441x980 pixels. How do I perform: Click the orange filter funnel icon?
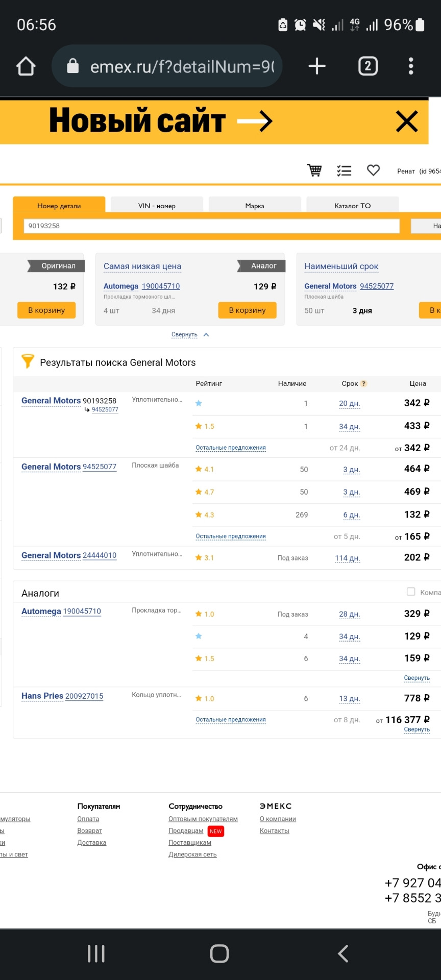[x=28, y=361]
